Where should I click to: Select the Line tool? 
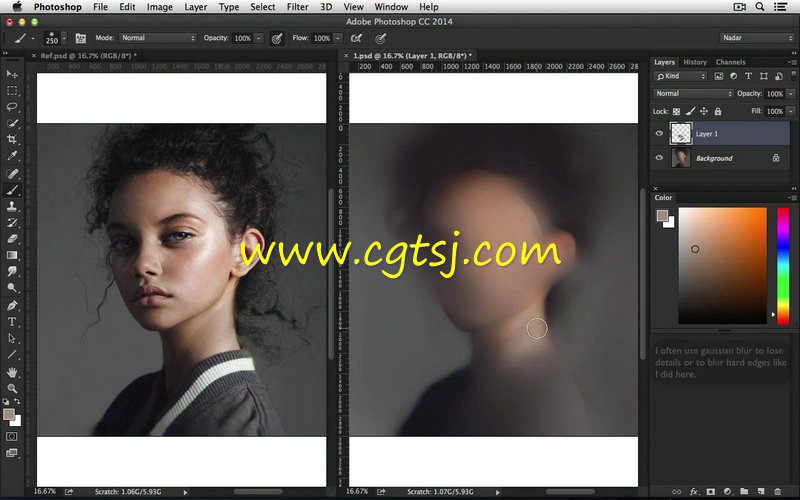point(12,355)
